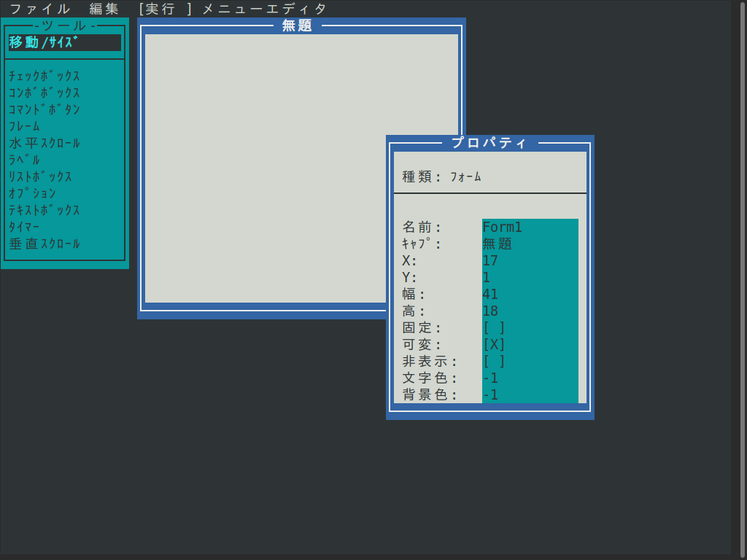Click the 無題 form title bar

pyautogui.click(x=297, y=26)
